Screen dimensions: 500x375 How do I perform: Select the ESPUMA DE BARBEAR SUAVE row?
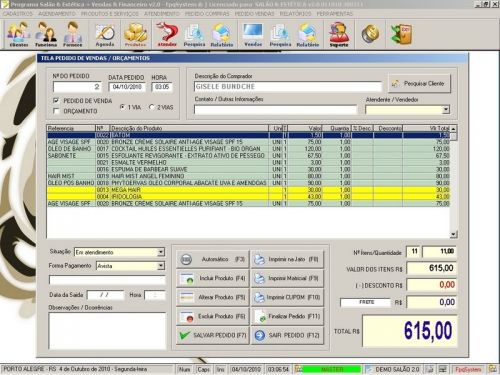(x=248, y=169)
